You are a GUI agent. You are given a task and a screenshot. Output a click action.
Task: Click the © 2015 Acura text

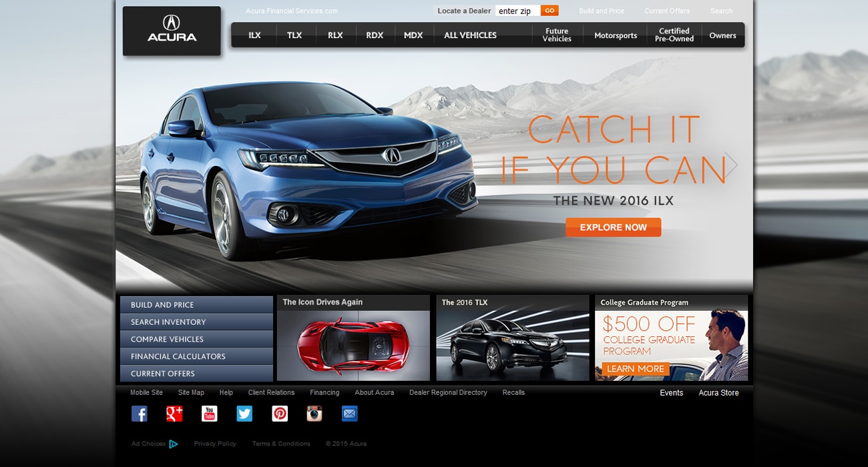click(346, 444)
